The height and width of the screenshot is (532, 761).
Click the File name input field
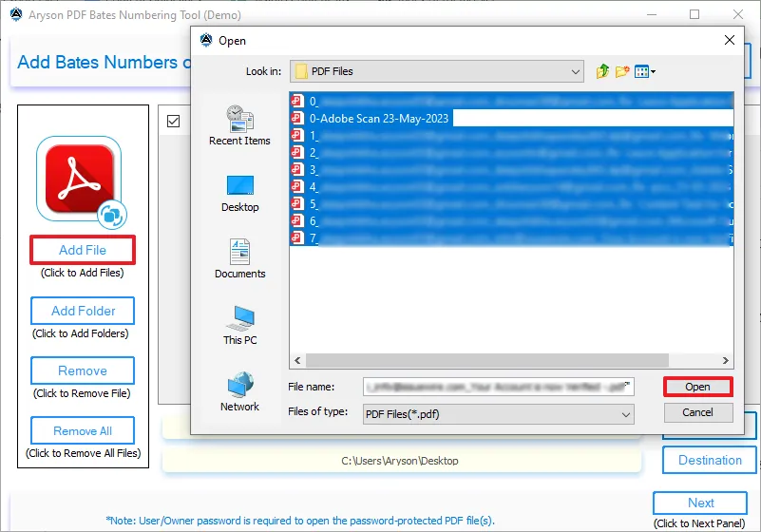[x=499, y=387]
